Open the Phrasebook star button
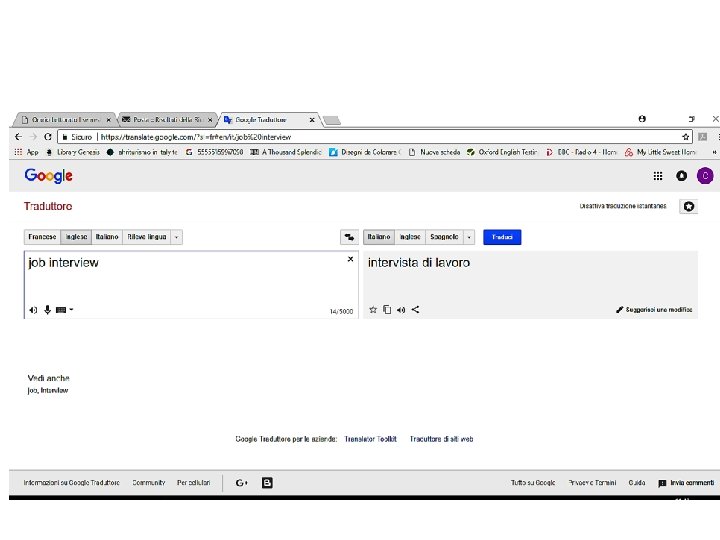Screen dimensions: 720x540 pos(688,207)
